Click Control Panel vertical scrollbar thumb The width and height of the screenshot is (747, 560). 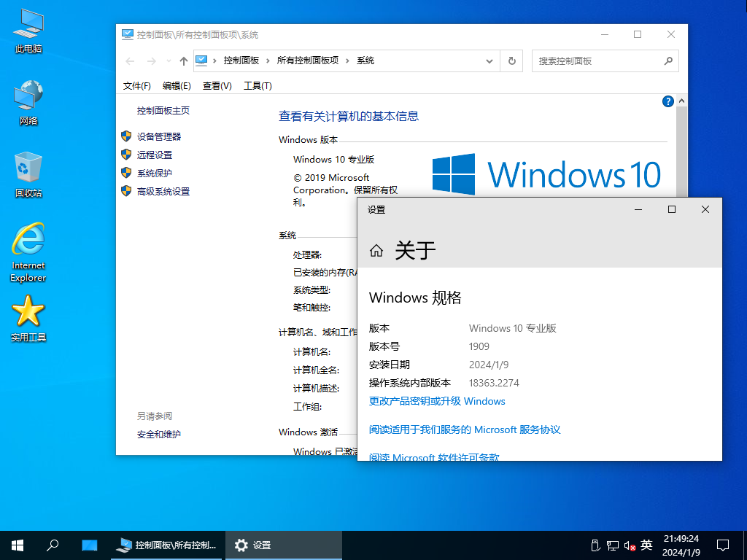682,152
